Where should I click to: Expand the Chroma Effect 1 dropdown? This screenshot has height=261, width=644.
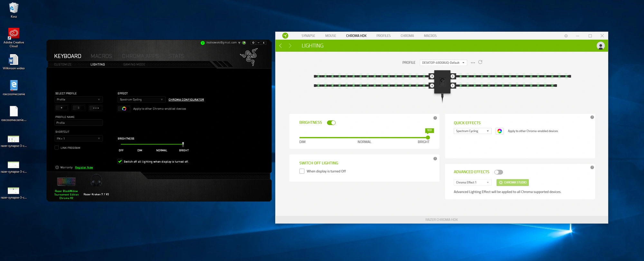pos(472,182)
